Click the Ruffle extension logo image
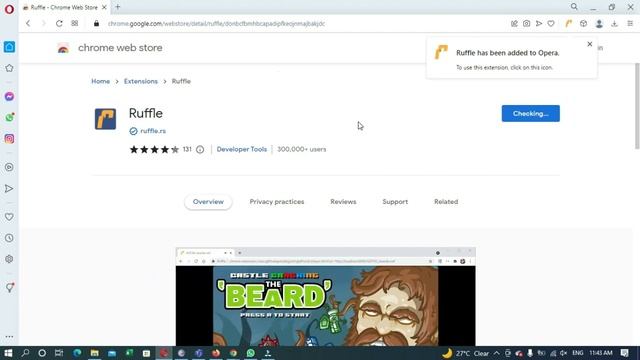This screenshot has height=360, width=640. [105, 119]
